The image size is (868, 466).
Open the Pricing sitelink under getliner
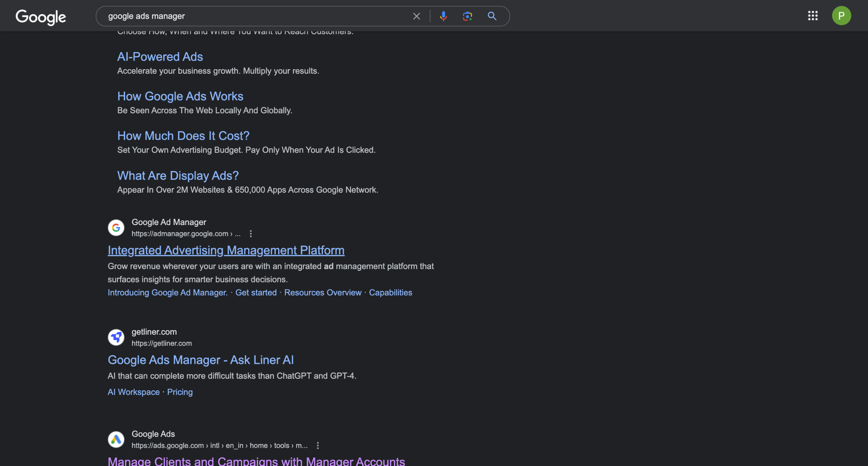point(180,392)
